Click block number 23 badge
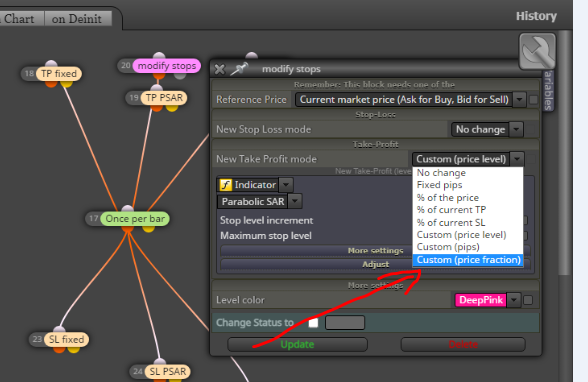 [x=37, y=339]
